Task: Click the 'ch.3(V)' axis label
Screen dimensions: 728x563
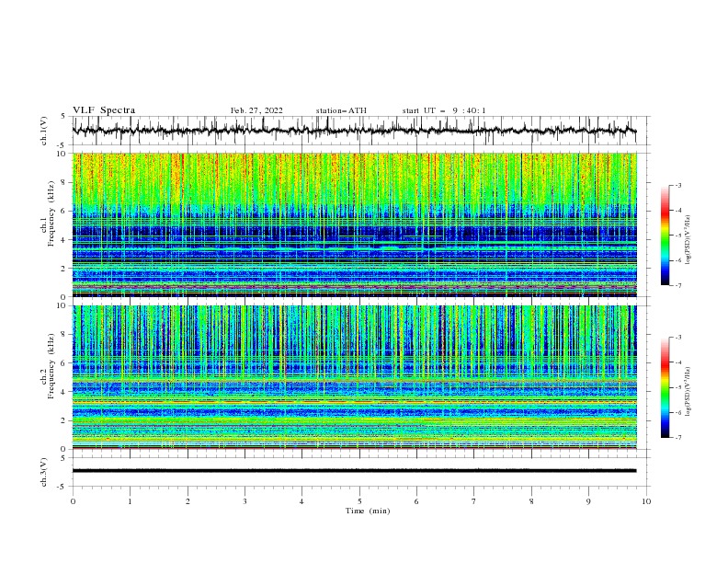Action: [x=44, y=472]
